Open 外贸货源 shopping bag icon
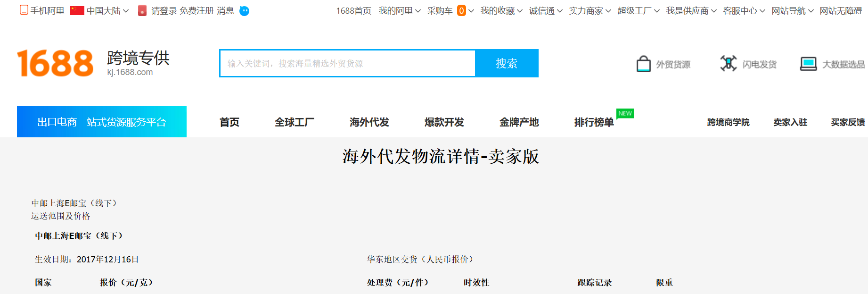 (x=643, y=64)
